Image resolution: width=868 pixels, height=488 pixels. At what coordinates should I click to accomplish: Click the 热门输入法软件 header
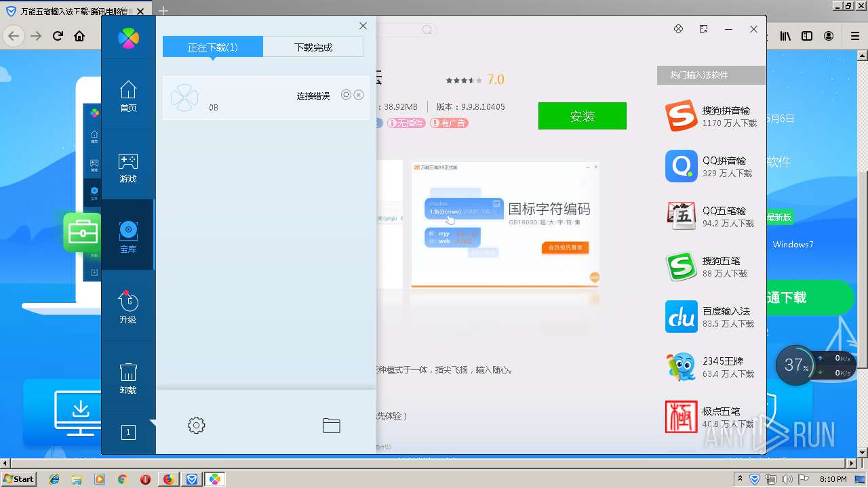coord(711,75)
